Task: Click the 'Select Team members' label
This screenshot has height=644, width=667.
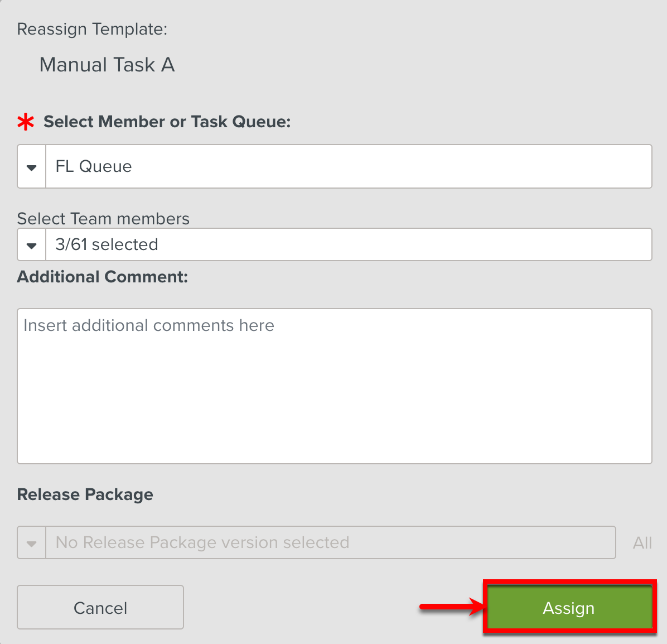Action: [103, 218]
